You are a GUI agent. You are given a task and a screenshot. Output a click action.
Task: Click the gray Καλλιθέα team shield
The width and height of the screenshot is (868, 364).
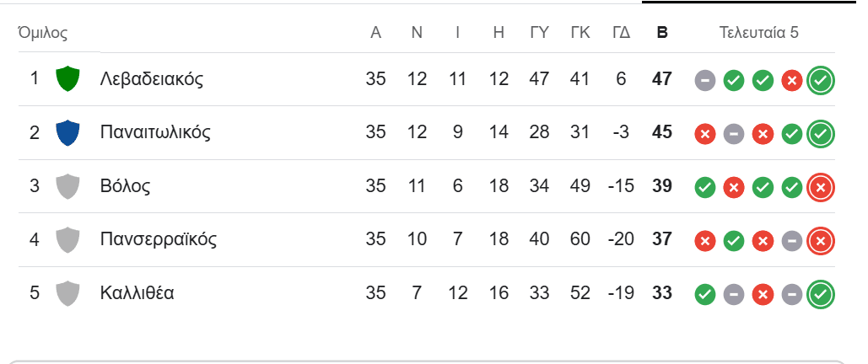point(67,293)
